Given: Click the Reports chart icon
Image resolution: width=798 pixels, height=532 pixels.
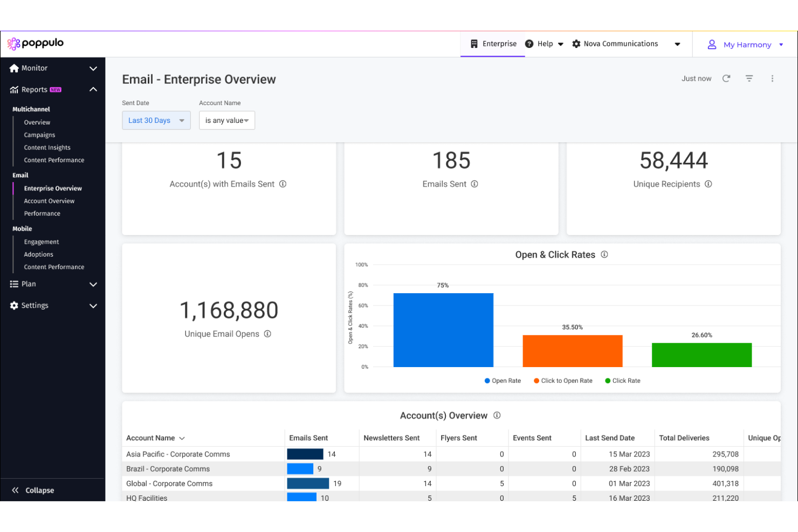Looking at the screenshot, I should [14, 90].
